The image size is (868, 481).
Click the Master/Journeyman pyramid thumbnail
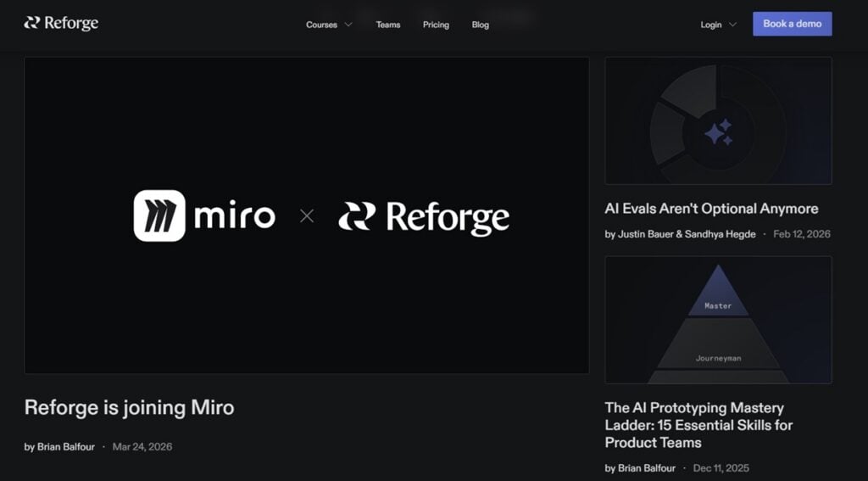(x=718, y=320)
